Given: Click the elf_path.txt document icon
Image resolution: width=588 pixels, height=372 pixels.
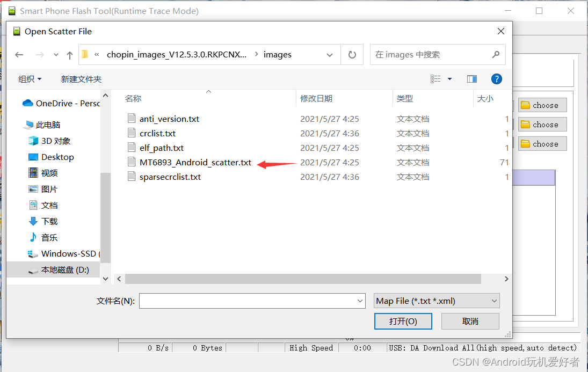Looking at the screenshot, I should [132, 148].
